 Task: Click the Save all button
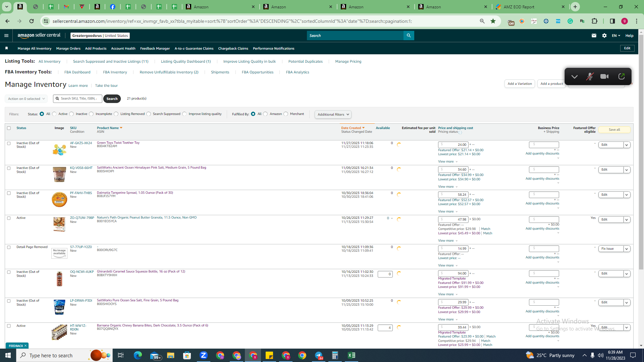[x=614, y=130]
